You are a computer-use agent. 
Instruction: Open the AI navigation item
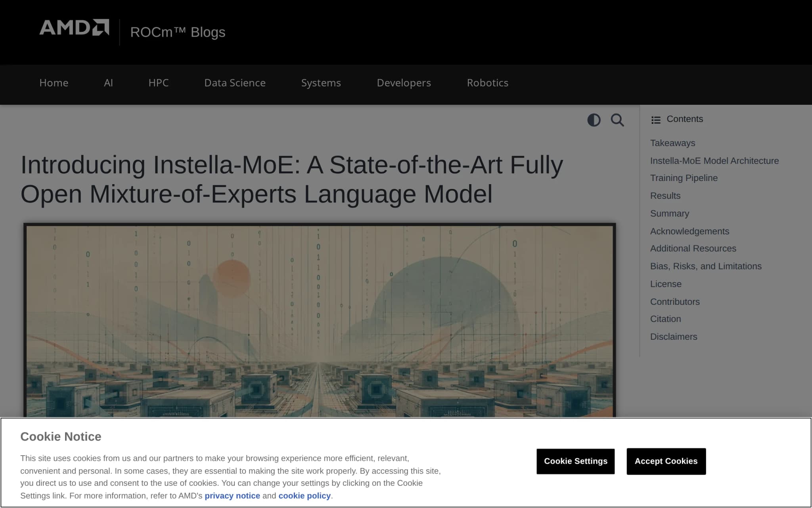coord(108,83)
